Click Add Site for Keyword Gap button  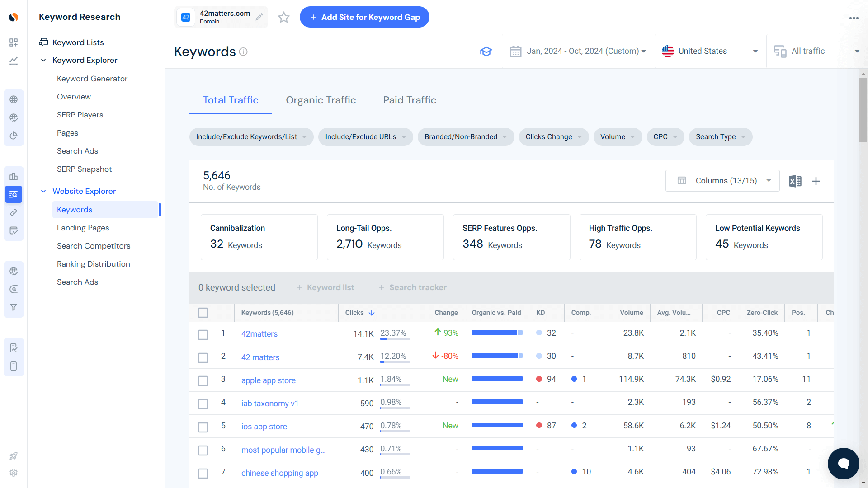[364, 17]
